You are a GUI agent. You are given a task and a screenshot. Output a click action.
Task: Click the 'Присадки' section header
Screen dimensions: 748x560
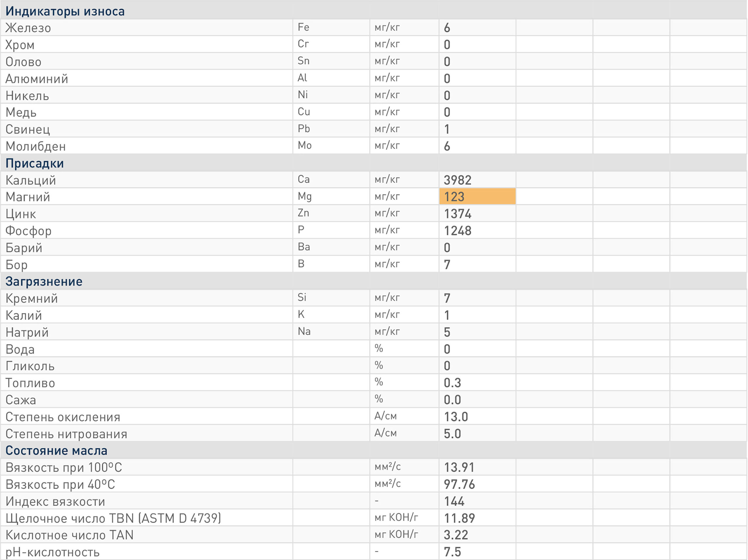(x=34, y=163)
